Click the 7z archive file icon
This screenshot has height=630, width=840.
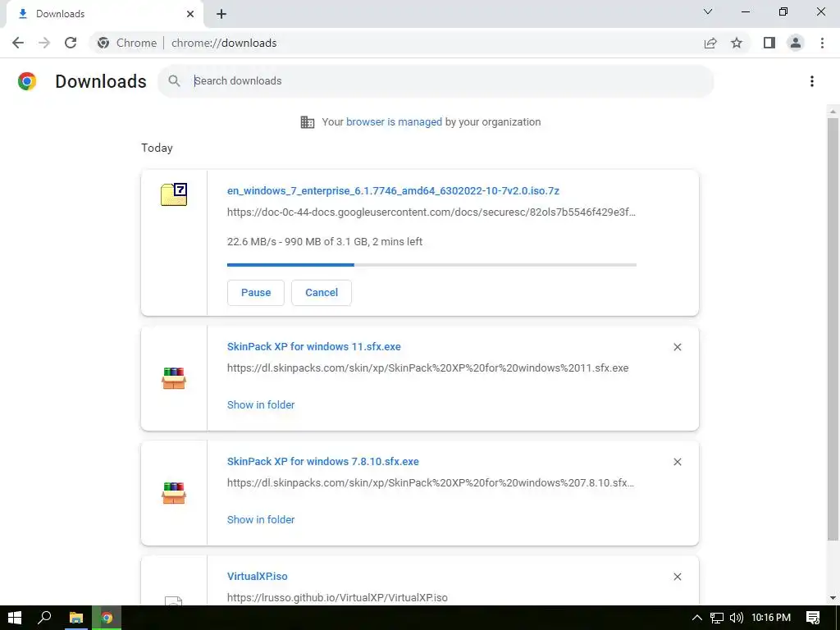[174, 194]
